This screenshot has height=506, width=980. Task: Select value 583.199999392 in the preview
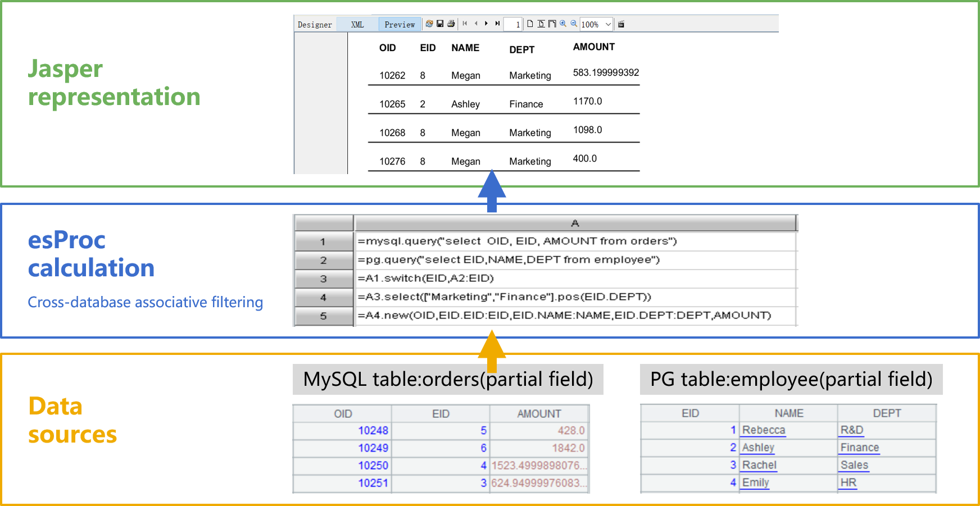tap(606, 72)
